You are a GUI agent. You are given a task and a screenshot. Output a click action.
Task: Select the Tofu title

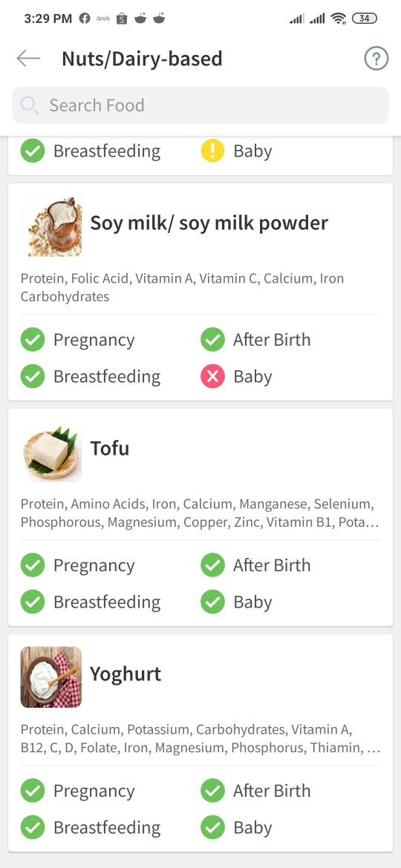[110, 448]
